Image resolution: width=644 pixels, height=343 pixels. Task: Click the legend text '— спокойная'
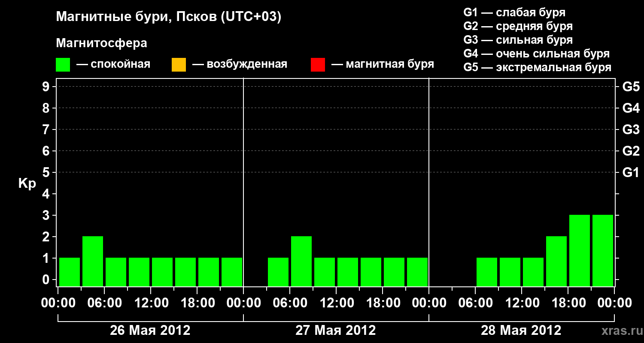coord(113,64)
